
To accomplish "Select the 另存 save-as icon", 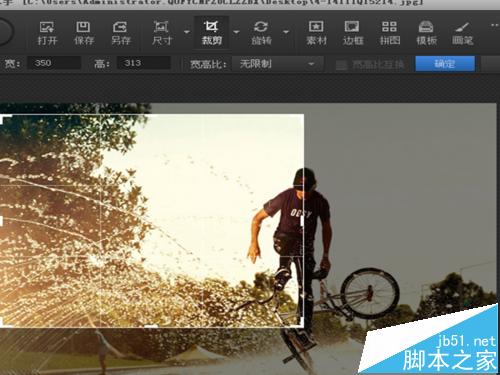I will (121, 33).
